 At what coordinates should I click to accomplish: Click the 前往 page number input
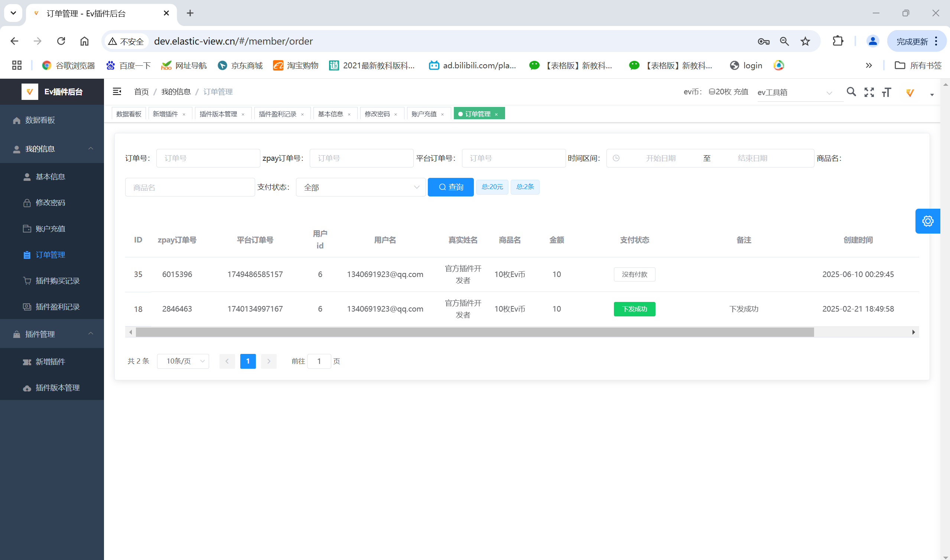(319, 361)
